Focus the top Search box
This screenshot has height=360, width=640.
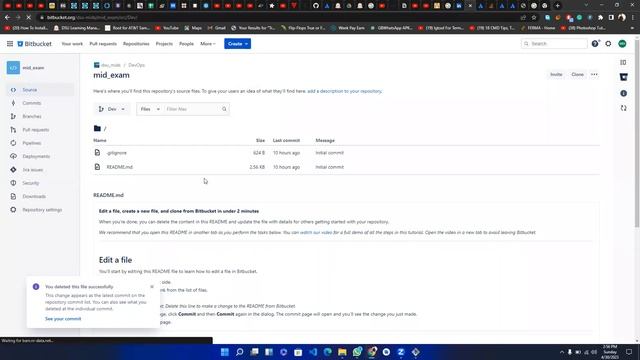554,44
